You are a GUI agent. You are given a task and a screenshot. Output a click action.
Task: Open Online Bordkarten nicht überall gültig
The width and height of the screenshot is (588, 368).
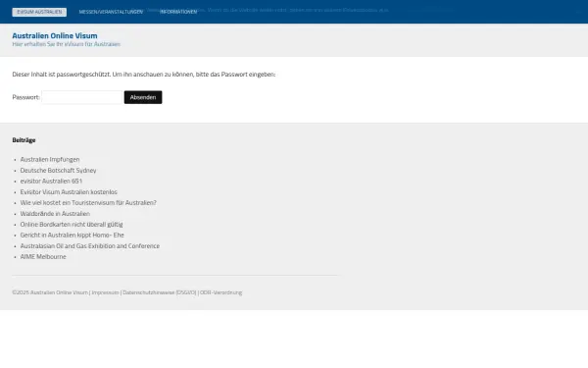pyautogui.click(x=72, y=224)
